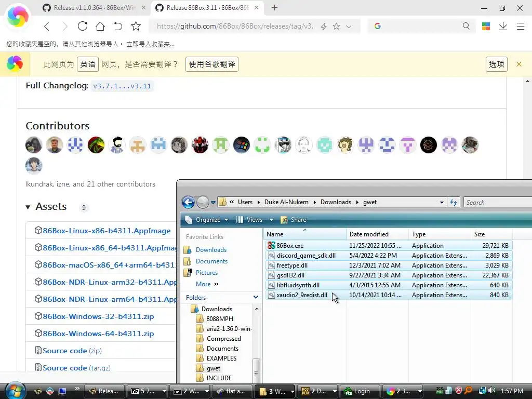Viewport: 532px width, 399px height.
Task: Open the v3.7.1...v3.11 changelog link
Action: (122, 86)
